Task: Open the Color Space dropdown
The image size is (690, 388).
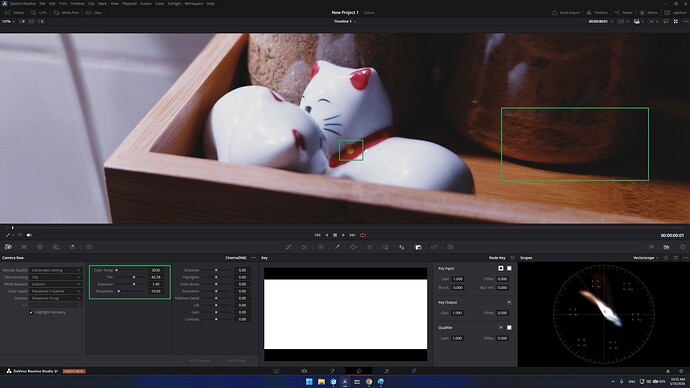Action: pyautogui.click(x=56, y=291)
